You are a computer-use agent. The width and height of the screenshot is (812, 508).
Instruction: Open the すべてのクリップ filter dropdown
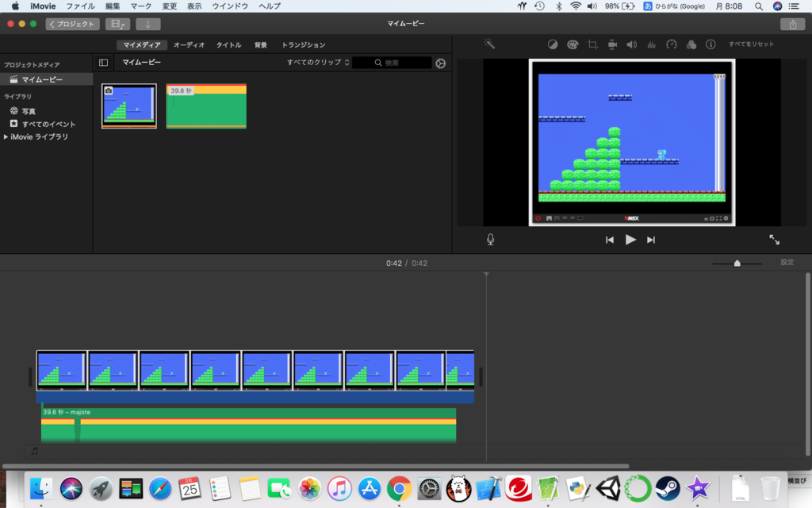tap(318, 62)
